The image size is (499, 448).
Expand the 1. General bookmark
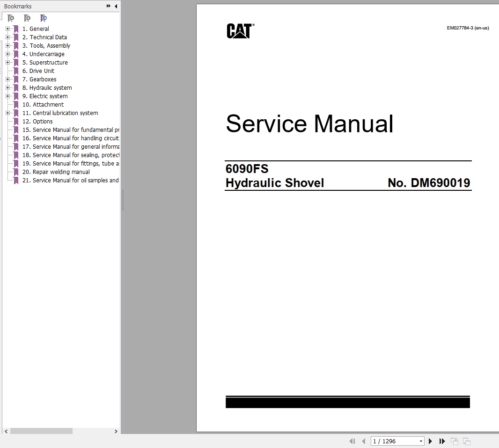click(x=7, y=29)
